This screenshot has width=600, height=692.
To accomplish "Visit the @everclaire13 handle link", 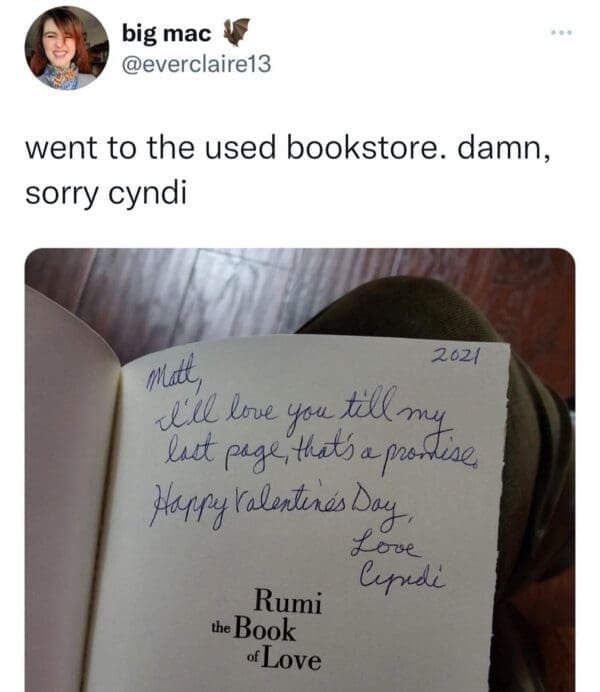I will (x=196, y=64).
